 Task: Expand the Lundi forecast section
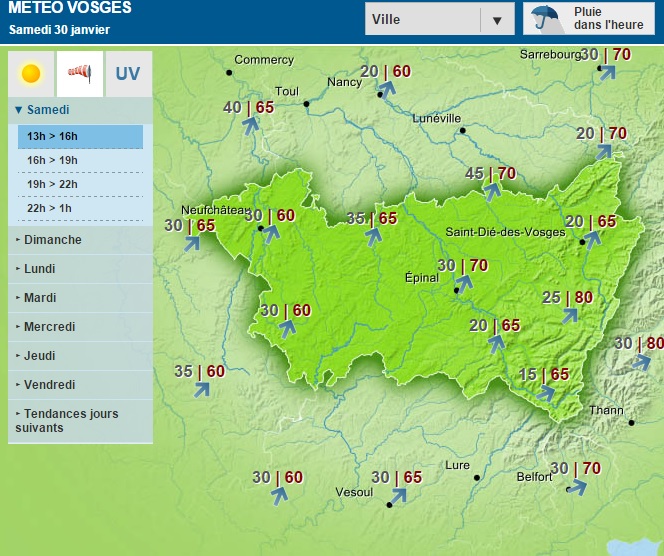click(x=39, y=269)
